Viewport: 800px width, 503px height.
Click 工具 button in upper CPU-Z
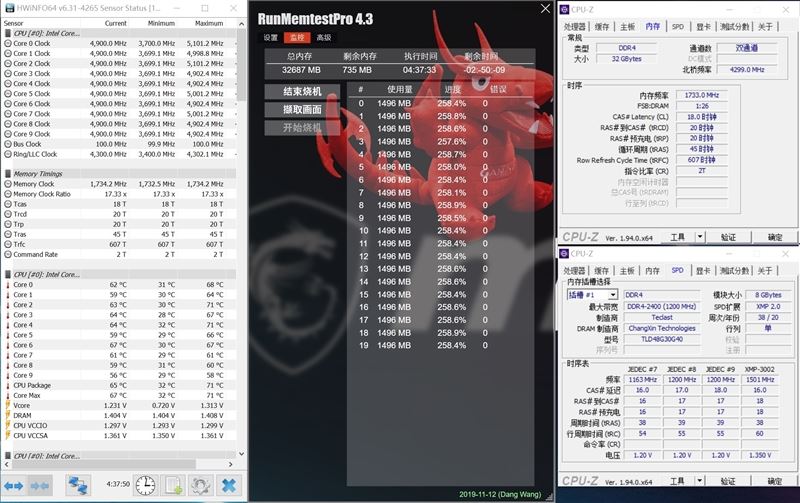click(x=678, y=237)
